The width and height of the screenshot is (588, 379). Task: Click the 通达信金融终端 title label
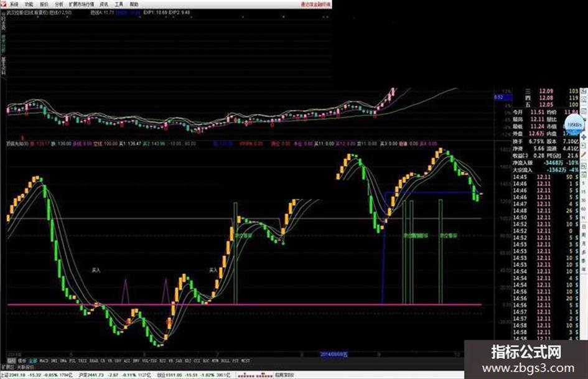(315, 4)
